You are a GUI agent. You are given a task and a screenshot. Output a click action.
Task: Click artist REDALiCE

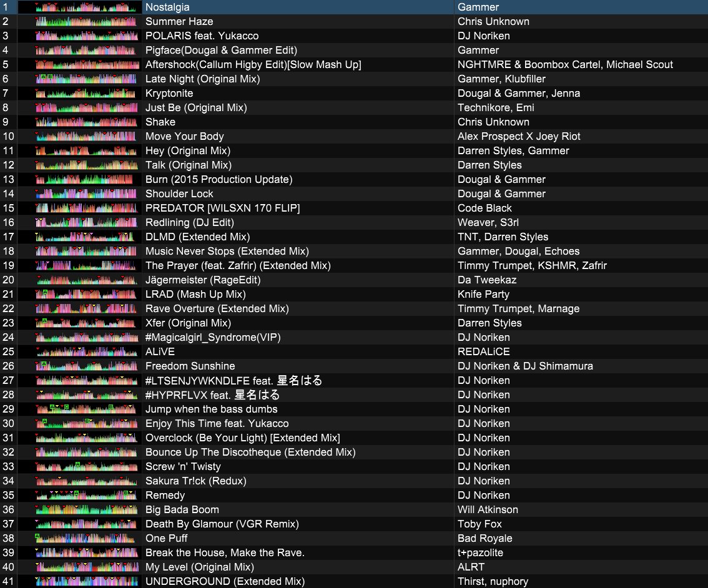pos(484,351)
